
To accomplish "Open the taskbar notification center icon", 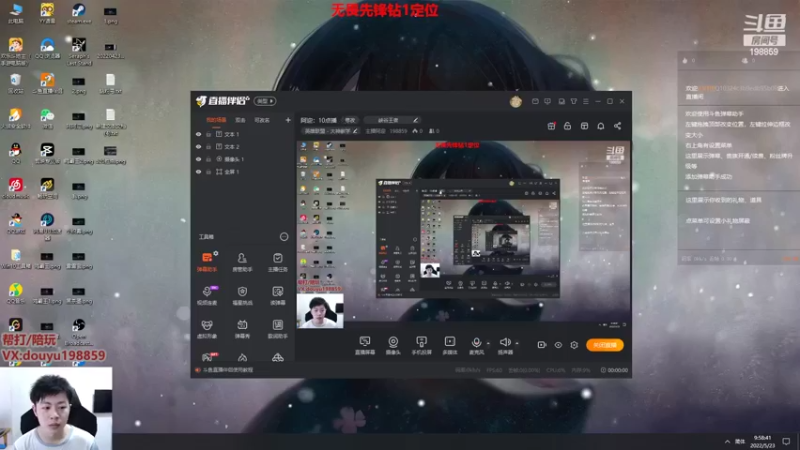I will (x=786, y=441).
